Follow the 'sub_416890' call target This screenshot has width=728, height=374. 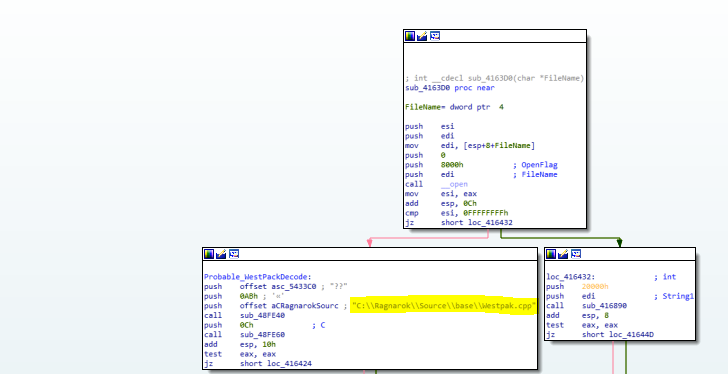pyautogui.click(x=604, y=306)
